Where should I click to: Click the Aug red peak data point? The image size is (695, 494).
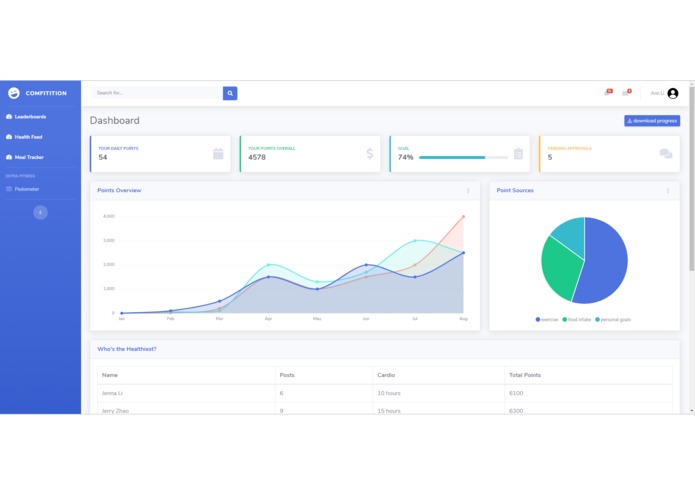(x=463, y=217)
